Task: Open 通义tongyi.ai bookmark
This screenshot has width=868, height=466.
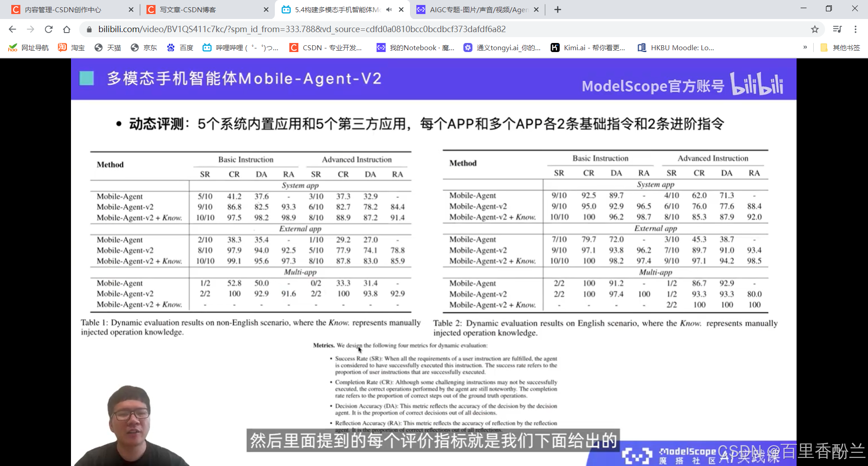Action: tap(502, 48)
